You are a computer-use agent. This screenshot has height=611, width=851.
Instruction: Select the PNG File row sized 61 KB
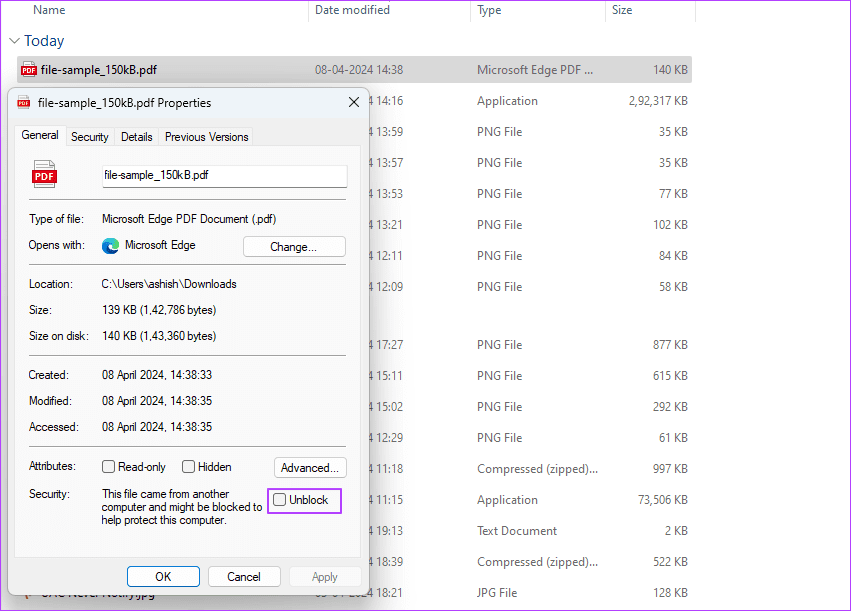530,437
